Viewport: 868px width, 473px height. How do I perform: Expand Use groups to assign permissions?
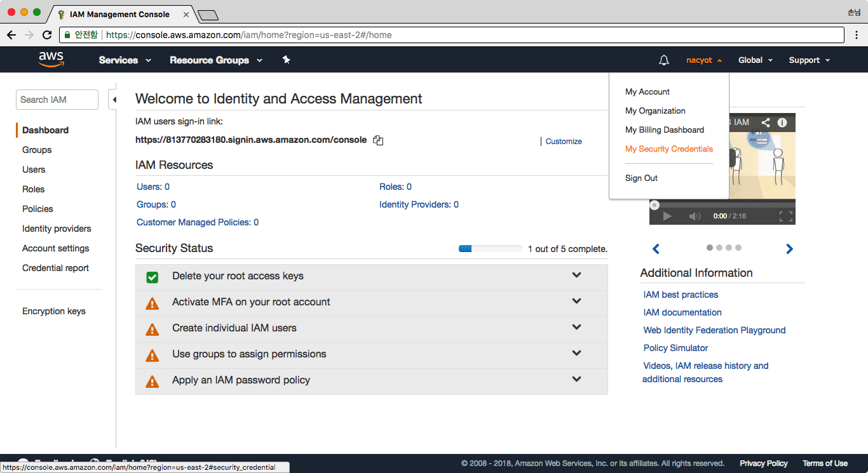click(371, 354)
